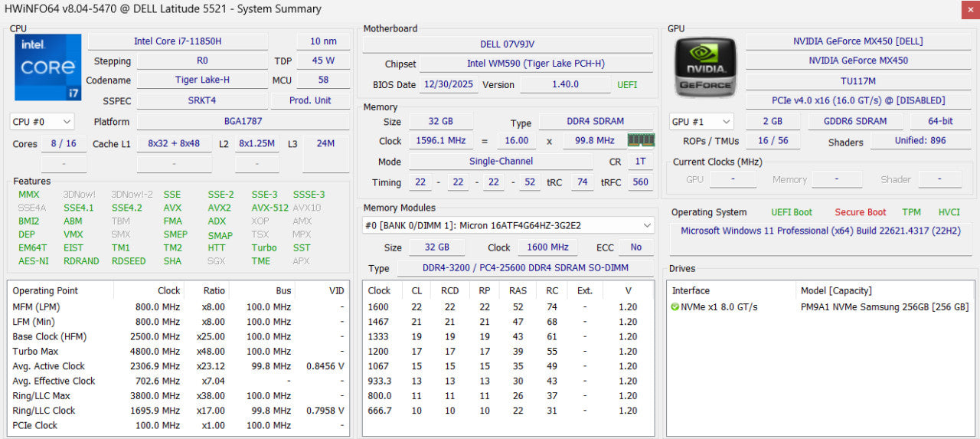This screenshot has height=439, width=980.
Task: Select the Turbo Max operating point row
Action: (178, 352)
